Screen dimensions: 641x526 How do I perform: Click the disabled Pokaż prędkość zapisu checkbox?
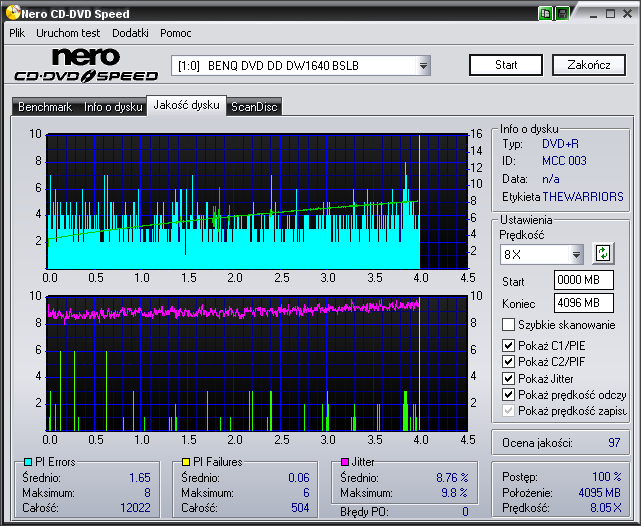pyautogui.click(x=508, y=411)
